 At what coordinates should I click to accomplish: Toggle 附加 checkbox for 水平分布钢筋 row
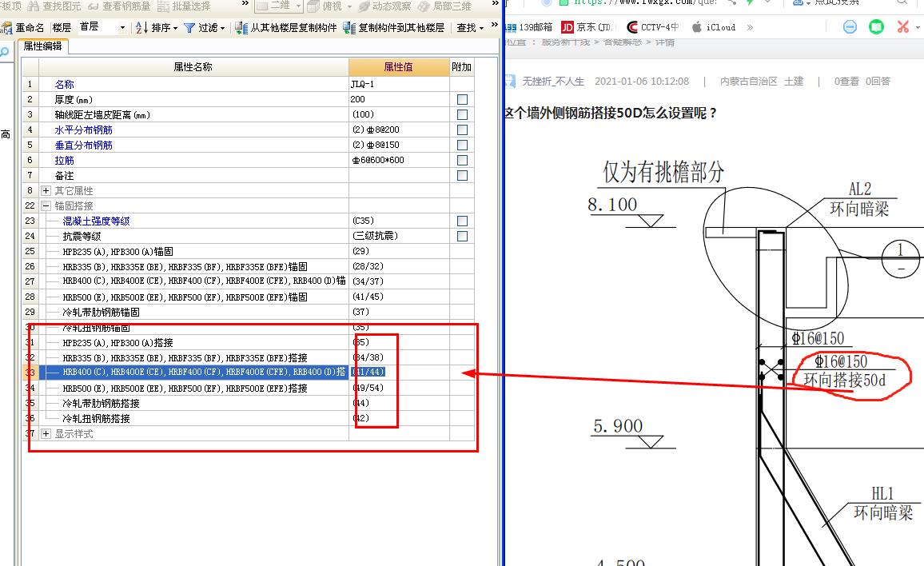click(463, 130)
